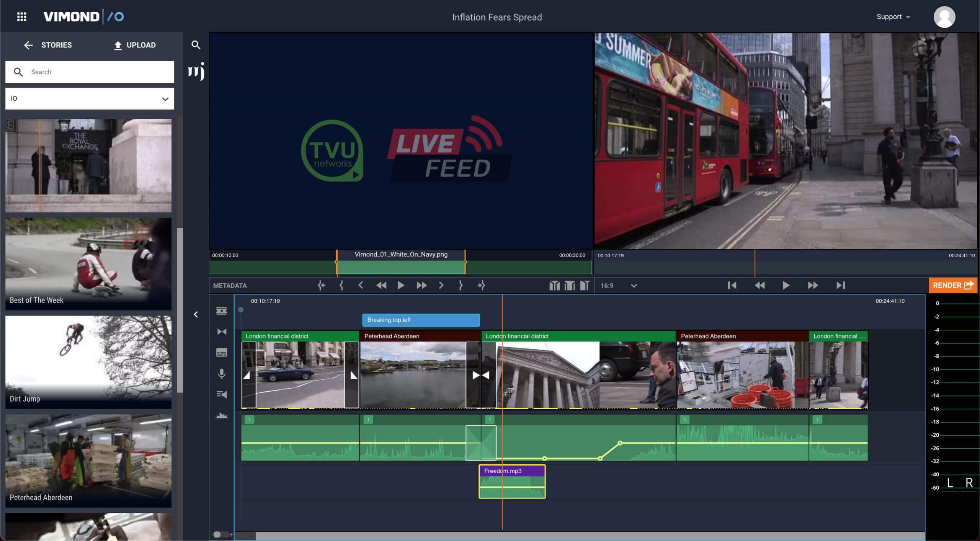
Task: Click the asset list vertical scrollbar
Action: (x=180, y=310)
